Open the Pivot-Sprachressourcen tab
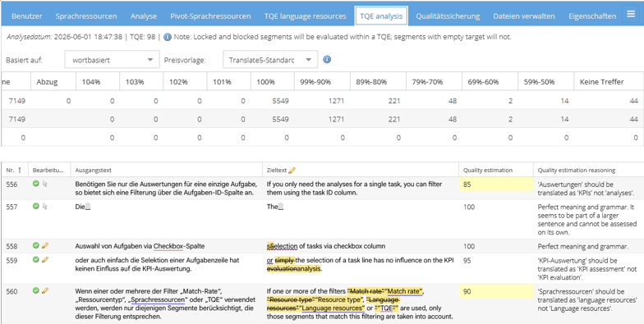This screenshot has width=644, height=324. [210, 16]
